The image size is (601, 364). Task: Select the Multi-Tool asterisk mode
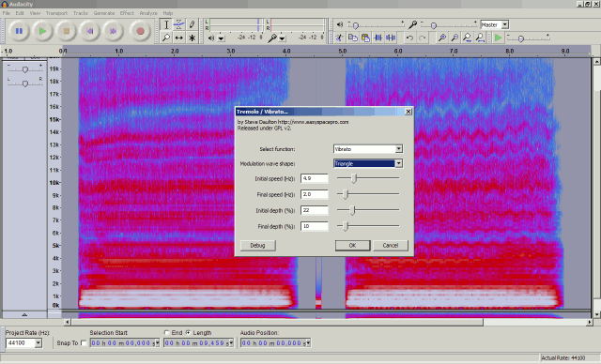tap(192, 38)
